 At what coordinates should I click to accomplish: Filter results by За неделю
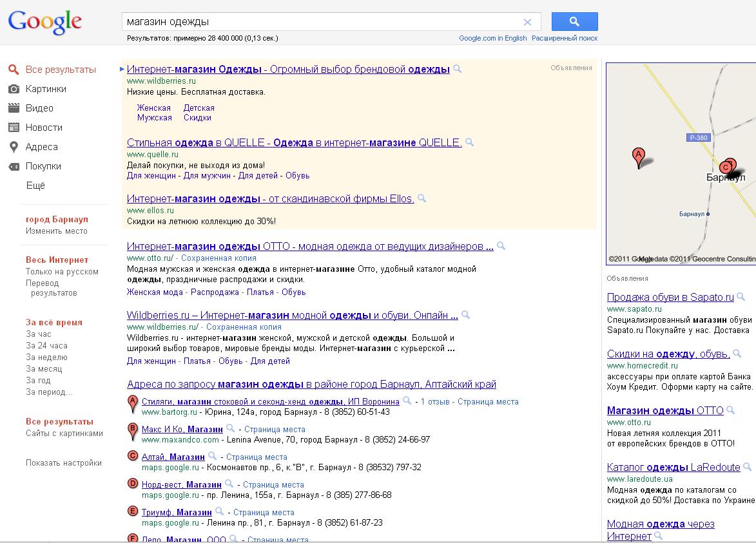point(46,357)
